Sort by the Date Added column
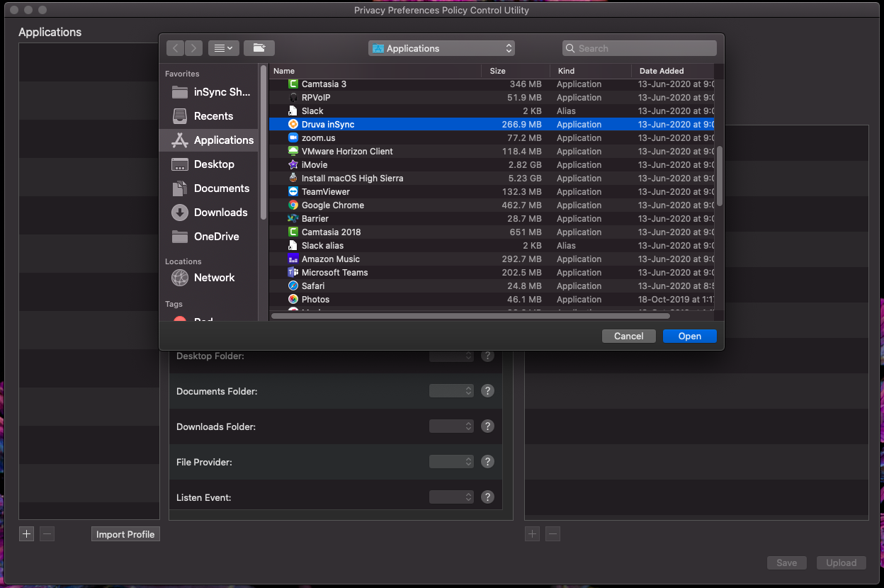Image resolution: width=884 pixels, height=588 pixels. click(673, 71)
